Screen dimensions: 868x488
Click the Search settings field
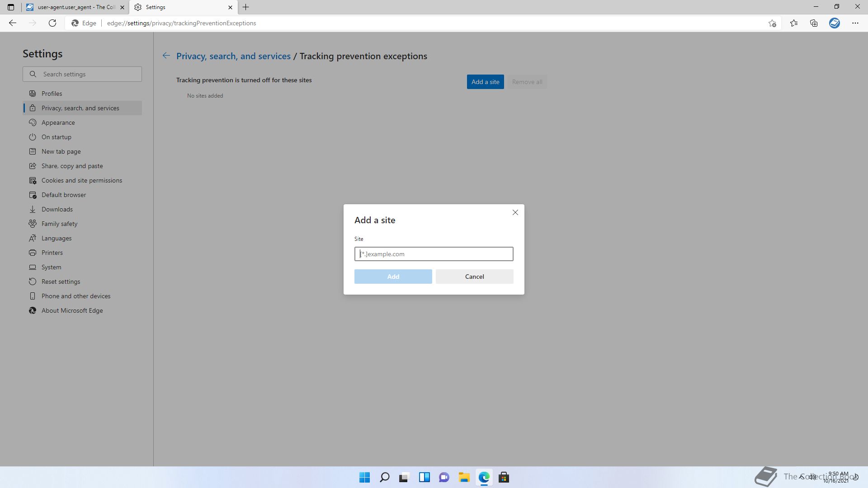[x=82, y=74]
